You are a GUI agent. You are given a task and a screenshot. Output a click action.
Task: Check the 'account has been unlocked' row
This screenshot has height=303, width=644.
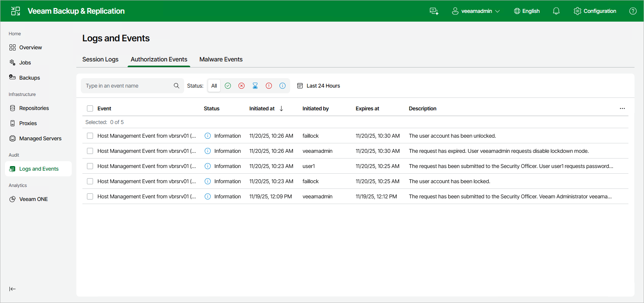[x=90, y=136]
